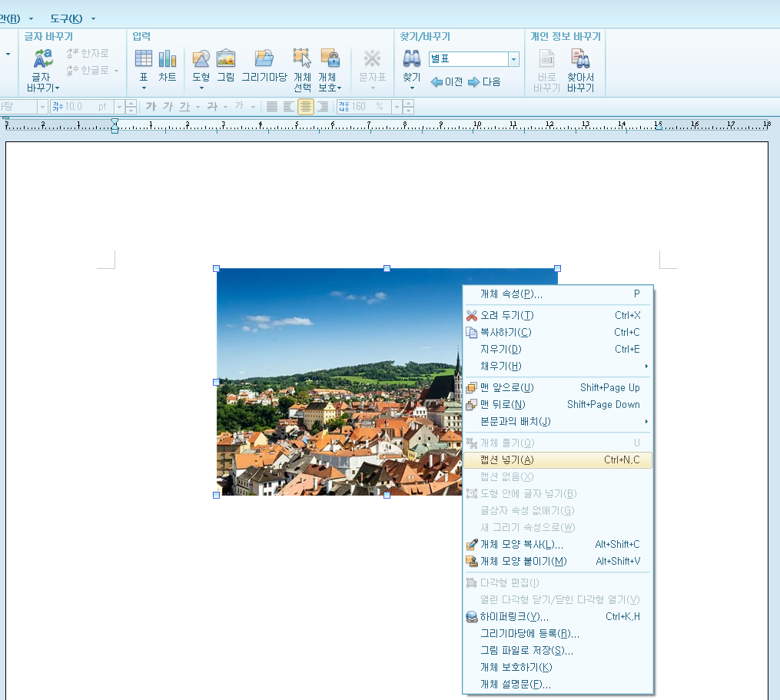Click the font size field 10.0 pt
The width and height of the screenshot is (780, 700).
pos(82,107)
